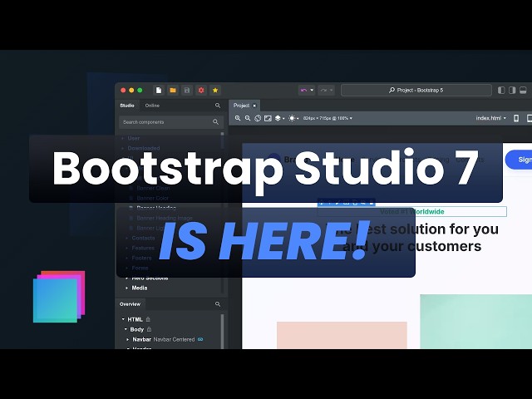Open the Redo history dropdown arrow

point(331,91)
